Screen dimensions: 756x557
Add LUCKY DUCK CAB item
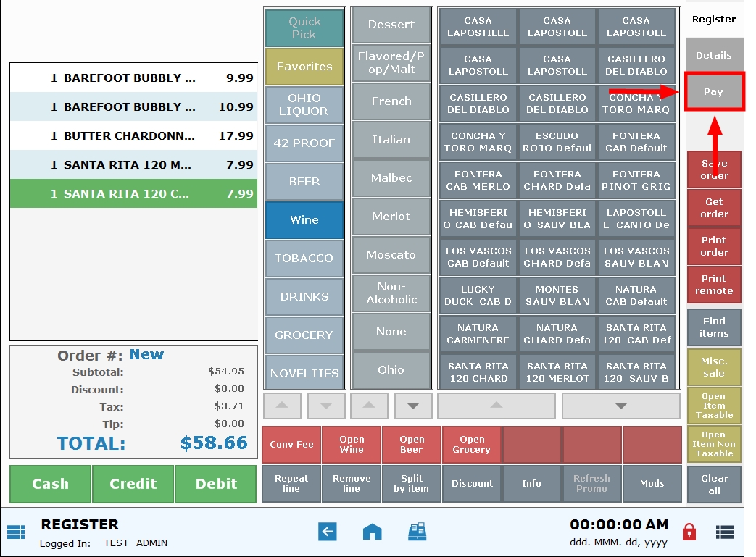click(478, 296)
